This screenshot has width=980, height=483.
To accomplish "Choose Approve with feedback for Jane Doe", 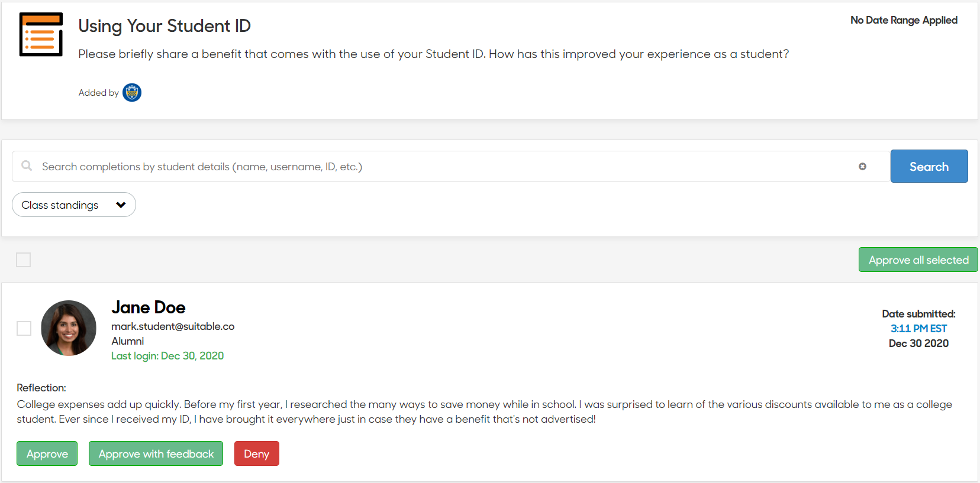I will 156,453.
